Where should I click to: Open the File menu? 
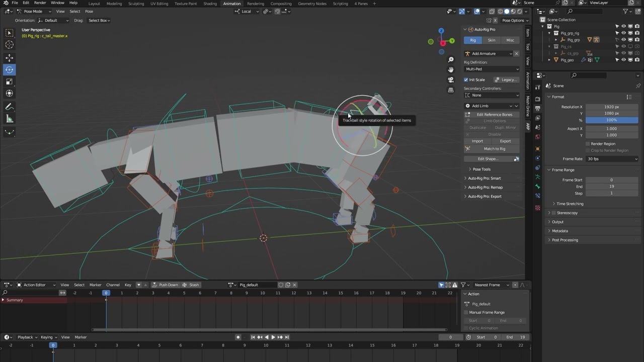point(15,3)
